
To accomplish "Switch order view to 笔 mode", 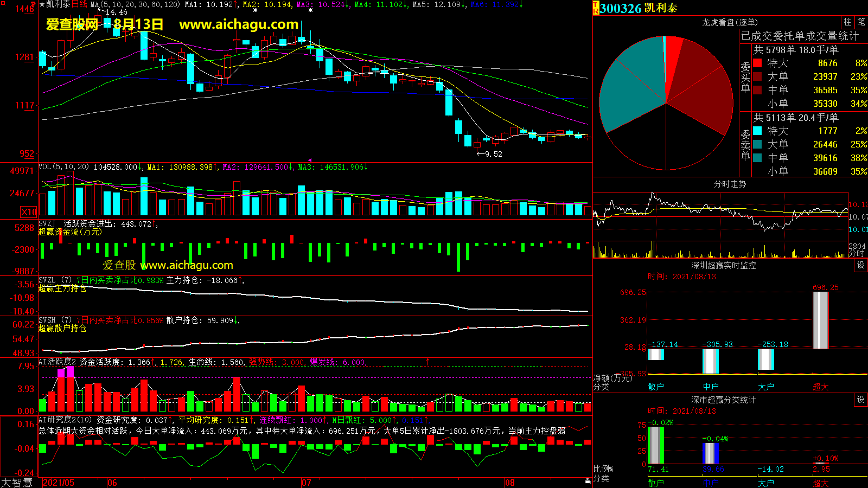I will tap(861, 22).
